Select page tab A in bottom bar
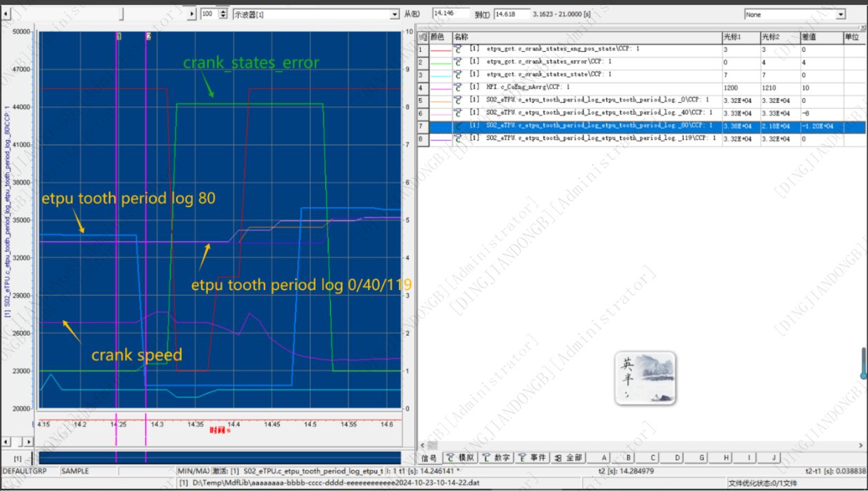 (602, 458)
